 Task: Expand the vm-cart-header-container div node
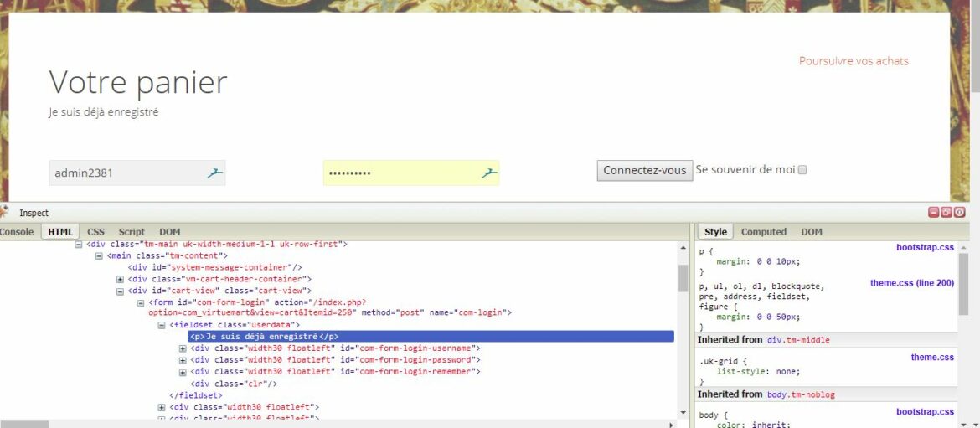pyautogui.click(x=121, y=279)
